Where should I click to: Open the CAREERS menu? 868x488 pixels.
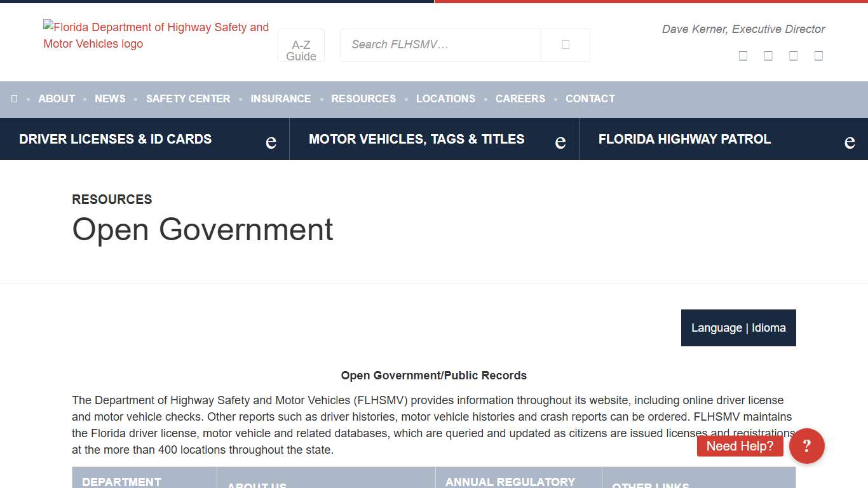520,99
